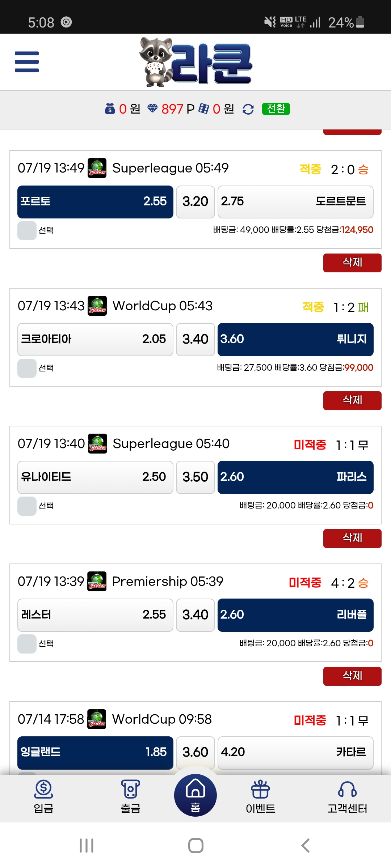Select 포르토 2.55 odds cell
Viewport: 391px width, 868px height.
[x=95, y=202]
